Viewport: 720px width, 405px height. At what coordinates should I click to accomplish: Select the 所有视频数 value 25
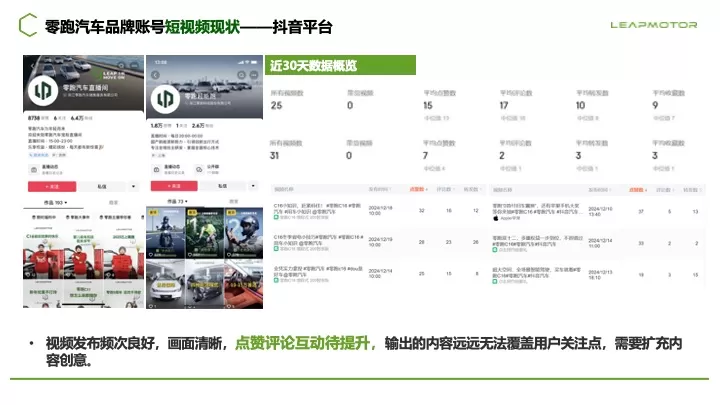click(x=276, y=105)
